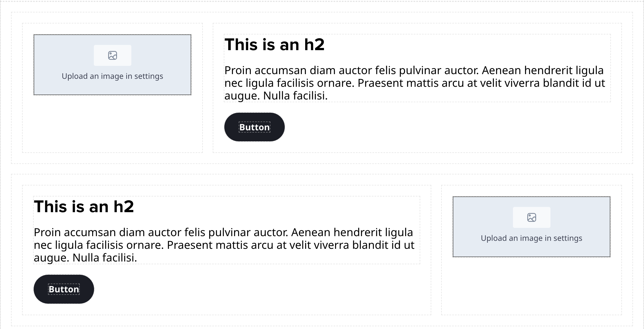The width and height of the screenshot is (644, 329).
Task: Click the 'Button' label inside the bottom dark button
Action: tap(63, 289)
